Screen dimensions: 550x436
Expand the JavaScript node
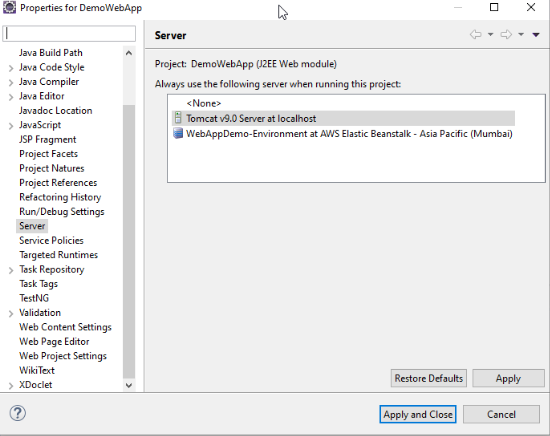[x=11, y=126]
